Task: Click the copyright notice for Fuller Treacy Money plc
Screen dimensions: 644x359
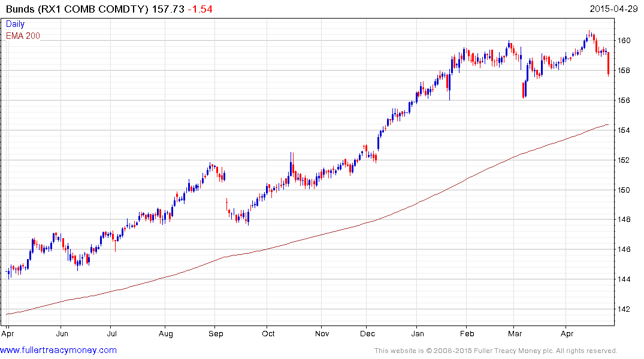Action: point(496,351)
